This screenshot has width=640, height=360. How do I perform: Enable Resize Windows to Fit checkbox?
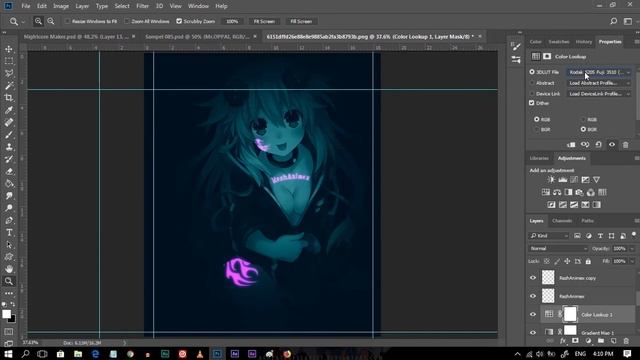67,21
